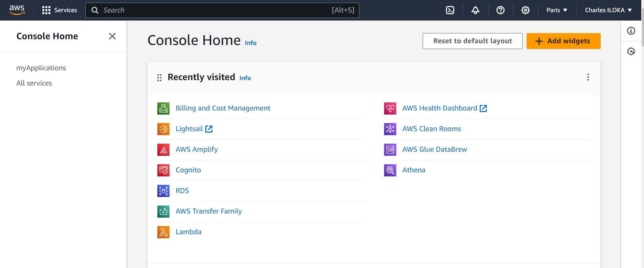The height and width of the screenshot is (268, 644).
Task: Click the AWS Clean Rooms icon
Action: 390,129
